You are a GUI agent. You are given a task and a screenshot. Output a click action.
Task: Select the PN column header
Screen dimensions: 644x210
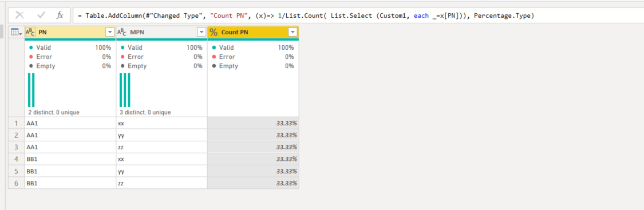[x=70, y=33]
